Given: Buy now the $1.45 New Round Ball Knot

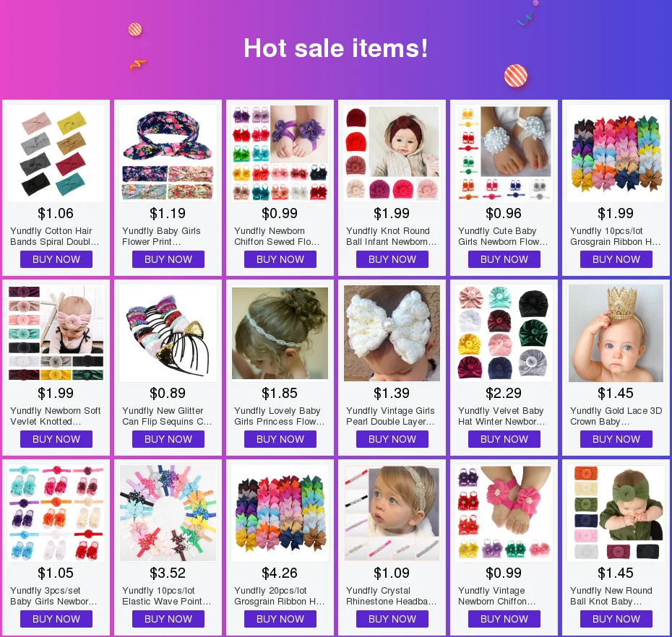Looking at the screenshot, I should point(616,619).
